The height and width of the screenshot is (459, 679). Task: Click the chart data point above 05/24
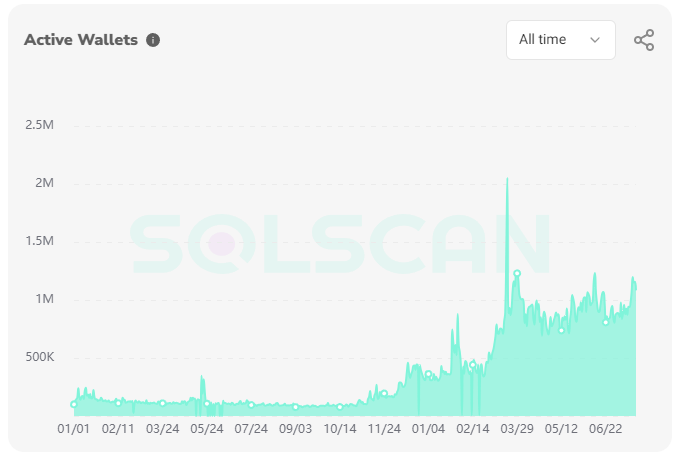click(x=207, y=404)
